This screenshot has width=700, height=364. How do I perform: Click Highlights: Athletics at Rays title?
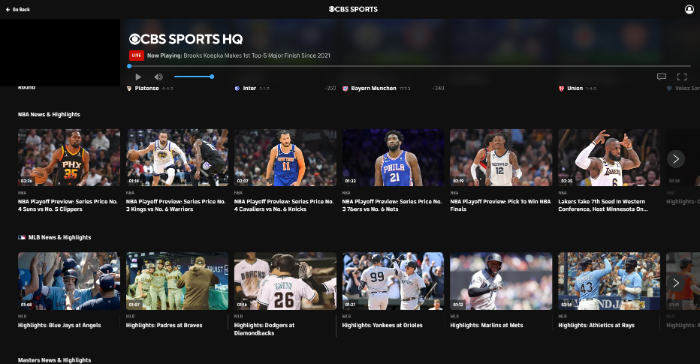pos(596,325)
